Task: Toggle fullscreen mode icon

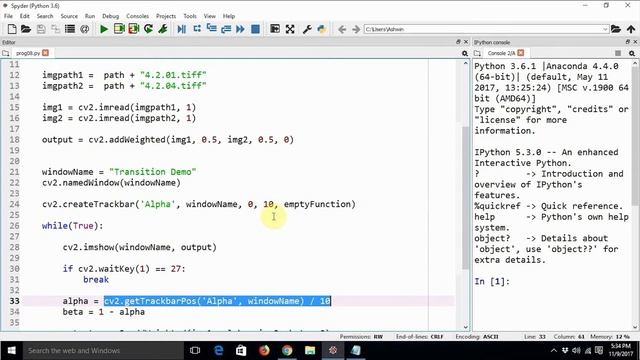Action: tap(290, 29)
